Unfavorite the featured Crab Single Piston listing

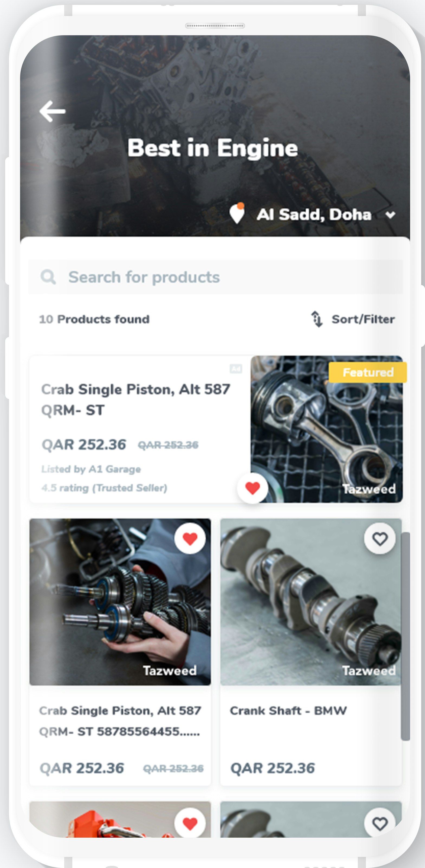pos(252,488)
